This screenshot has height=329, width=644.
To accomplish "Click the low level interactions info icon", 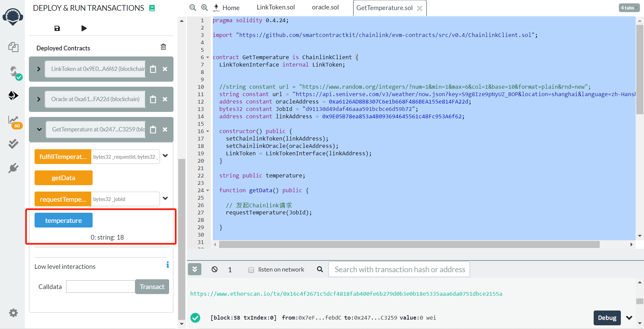I will click(x=167, y=264).
